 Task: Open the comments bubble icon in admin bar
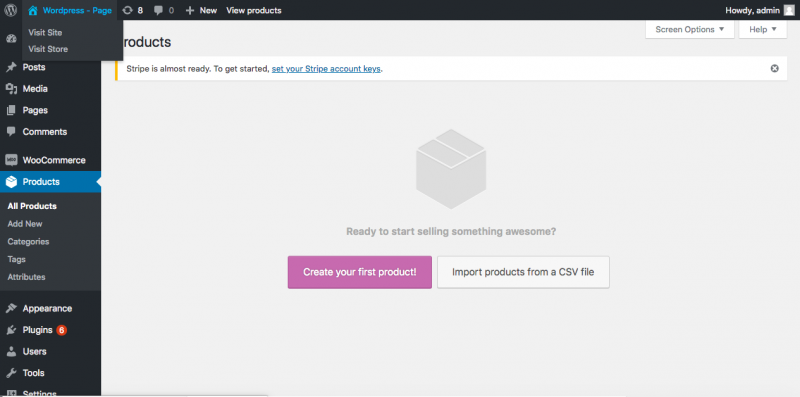(x=159, y=10)
